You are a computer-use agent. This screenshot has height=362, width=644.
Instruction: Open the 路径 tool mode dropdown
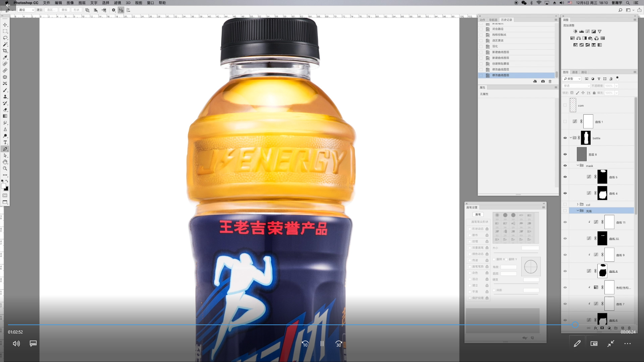26,10
